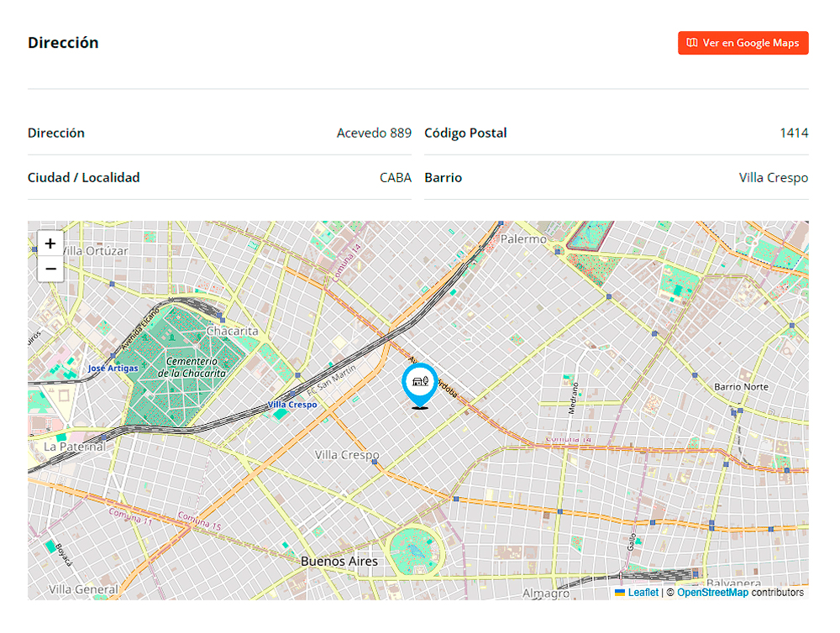Open Ver en Google Maps button
840x633 pixels.
(743, 43)
